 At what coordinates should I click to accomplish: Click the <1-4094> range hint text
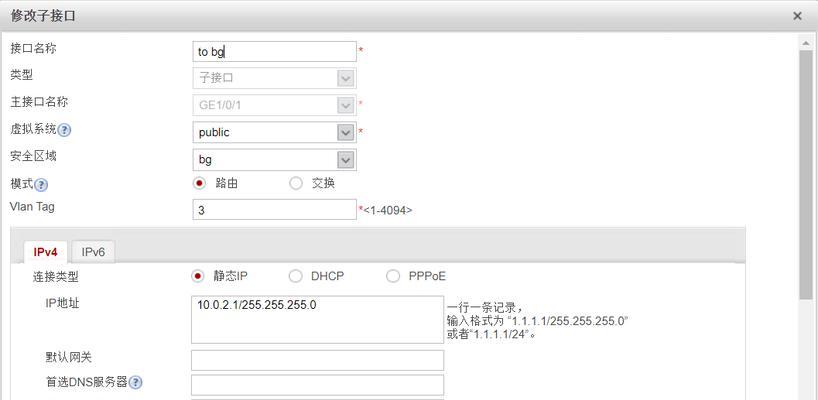(x=388, y=211)
